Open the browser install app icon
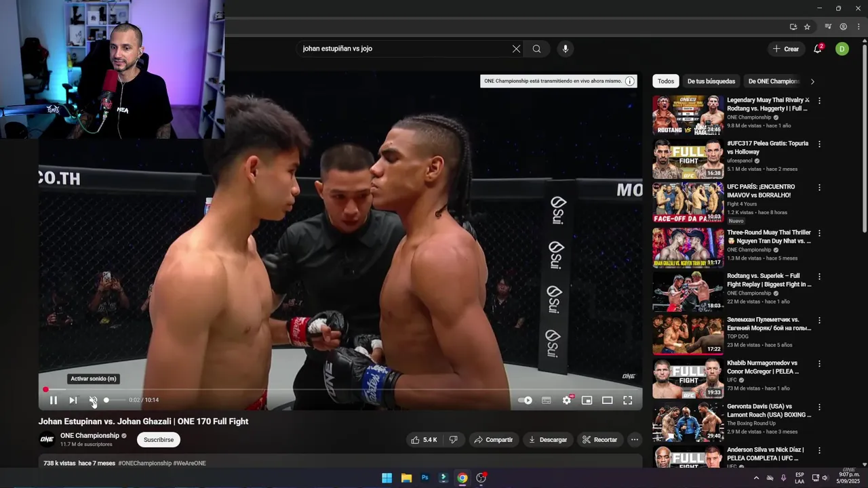The image size is (868, 488). [x=793, y=26]
